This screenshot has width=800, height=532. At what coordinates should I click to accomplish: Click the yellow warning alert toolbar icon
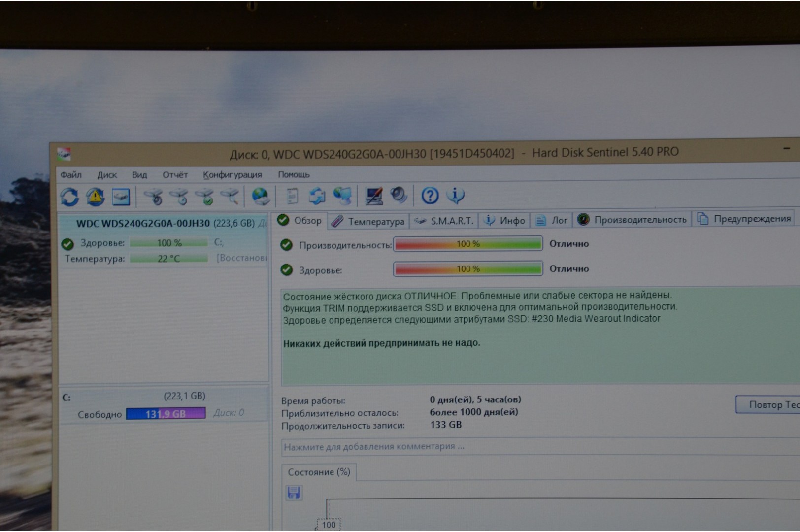(x=95, y=197)
